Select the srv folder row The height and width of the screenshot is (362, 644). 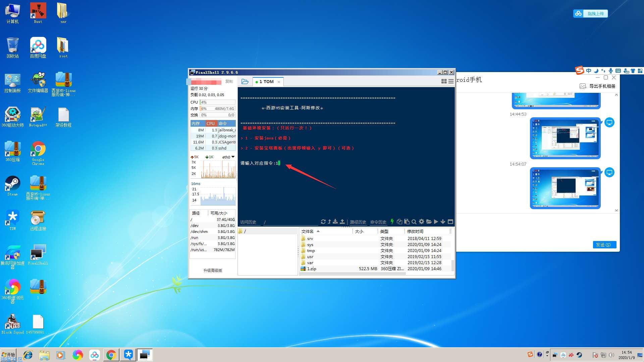click(375, 239)
